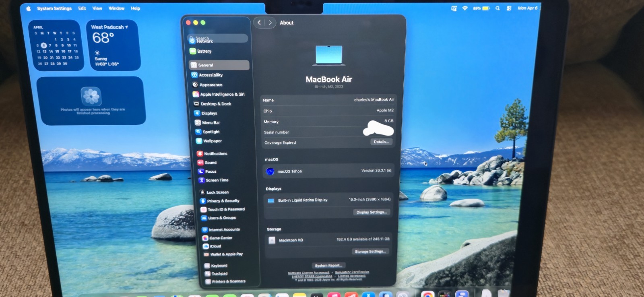Select iCloud in the sidebar

212,246
